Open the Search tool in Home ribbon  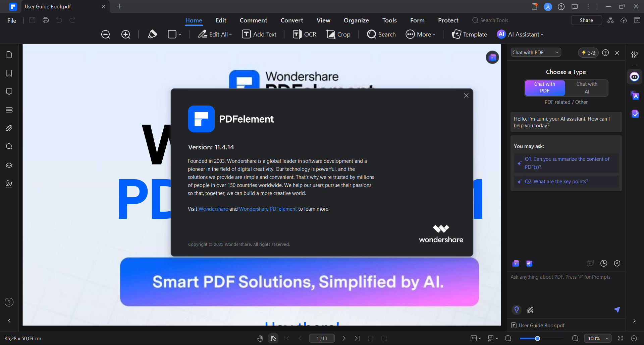point(381,34)
